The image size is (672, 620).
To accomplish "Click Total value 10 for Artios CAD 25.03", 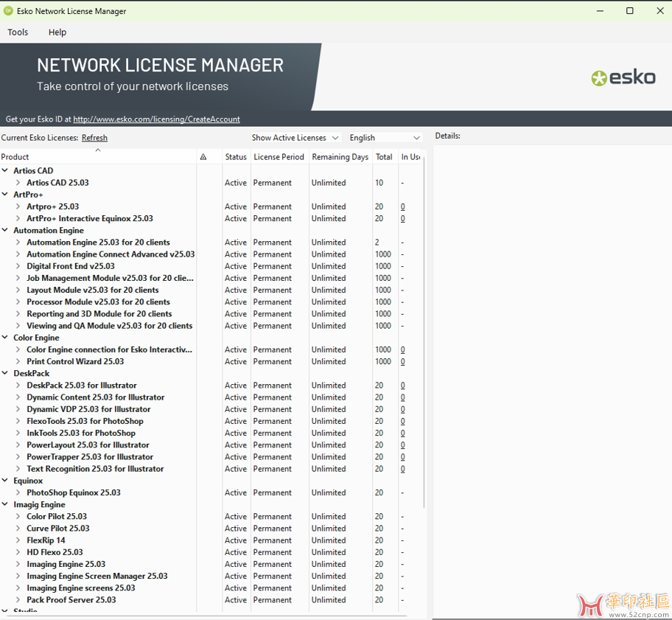I will (379, 183).
